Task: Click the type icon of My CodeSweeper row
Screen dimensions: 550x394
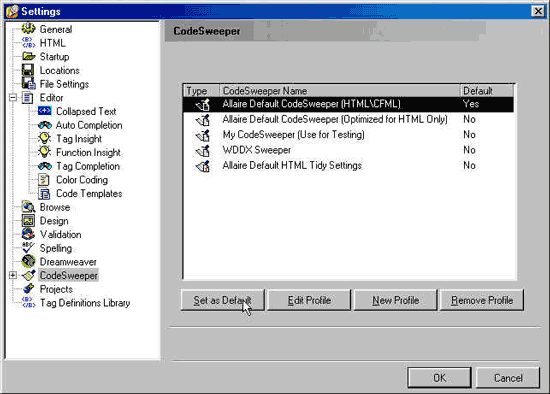Action: pos(203,135)
